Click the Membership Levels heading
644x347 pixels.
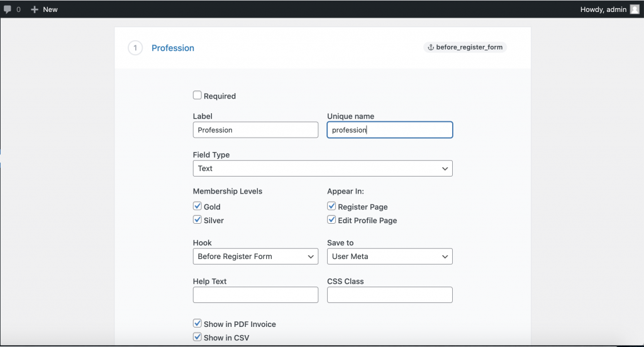point(228,191)
